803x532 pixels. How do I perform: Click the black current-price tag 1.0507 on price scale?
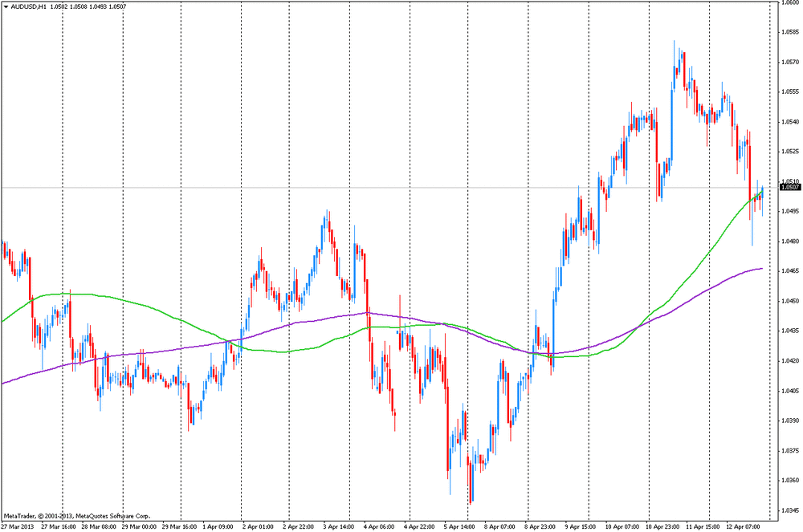point(790,188)
